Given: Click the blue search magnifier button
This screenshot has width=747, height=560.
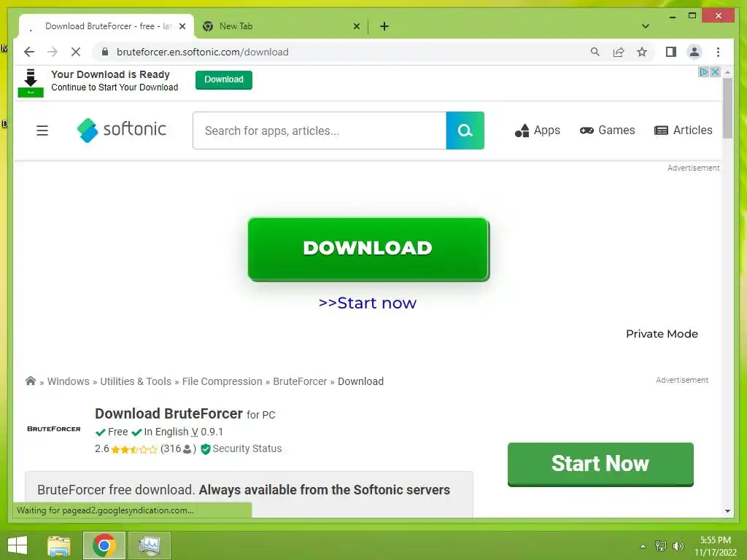Looking at the screenshot, I should click(x=465, y=130).
